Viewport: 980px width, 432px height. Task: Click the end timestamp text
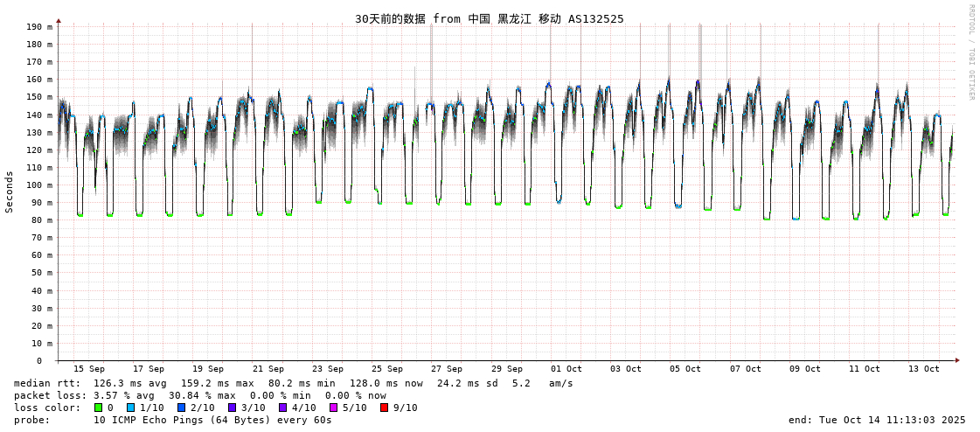click(x=876, y=420)
